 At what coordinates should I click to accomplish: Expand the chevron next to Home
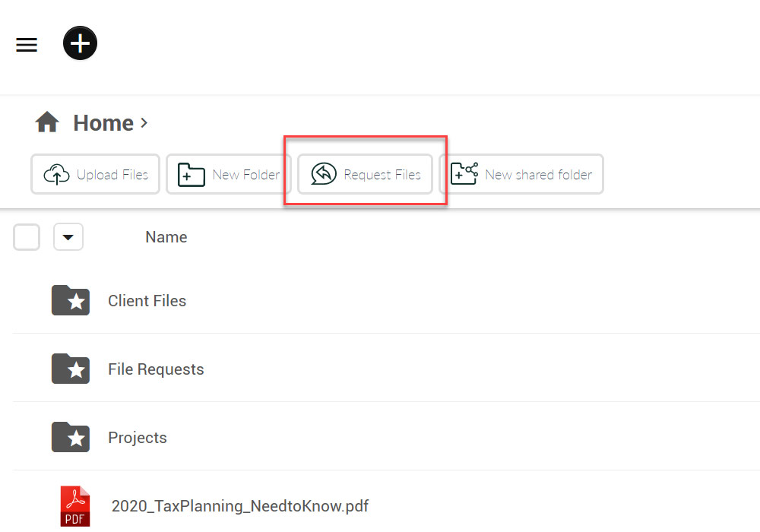[144, 122]
